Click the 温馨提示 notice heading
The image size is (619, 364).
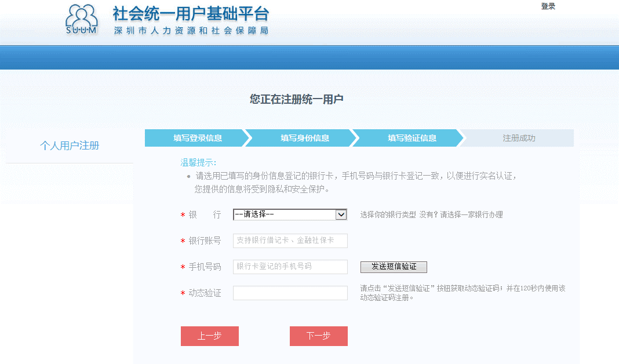[x=196, y=161]
